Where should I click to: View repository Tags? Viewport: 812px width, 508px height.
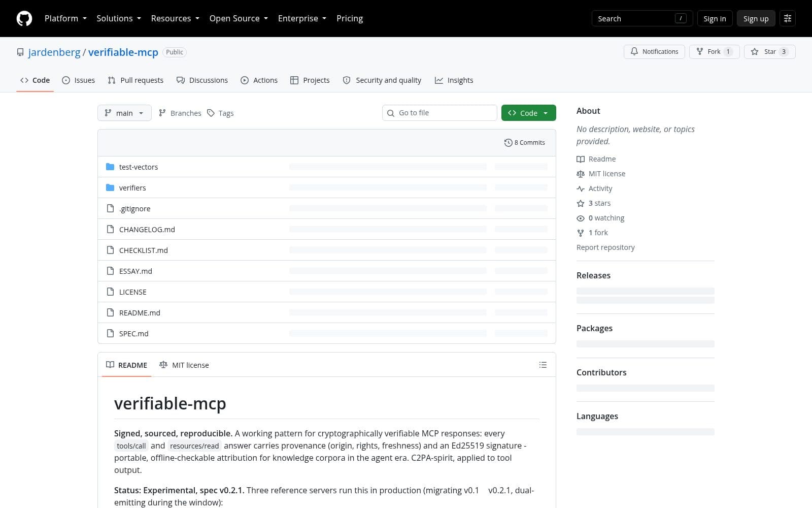(220, 113)
